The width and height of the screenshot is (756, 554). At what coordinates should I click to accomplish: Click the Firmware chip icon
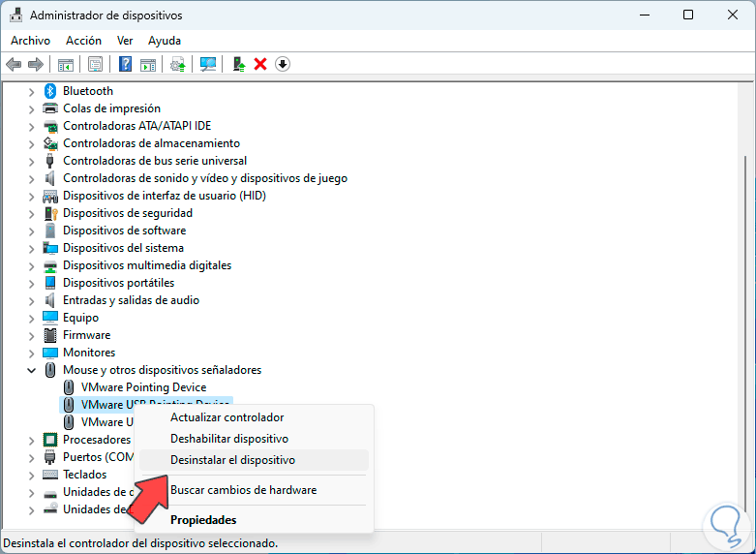point(50,335)
